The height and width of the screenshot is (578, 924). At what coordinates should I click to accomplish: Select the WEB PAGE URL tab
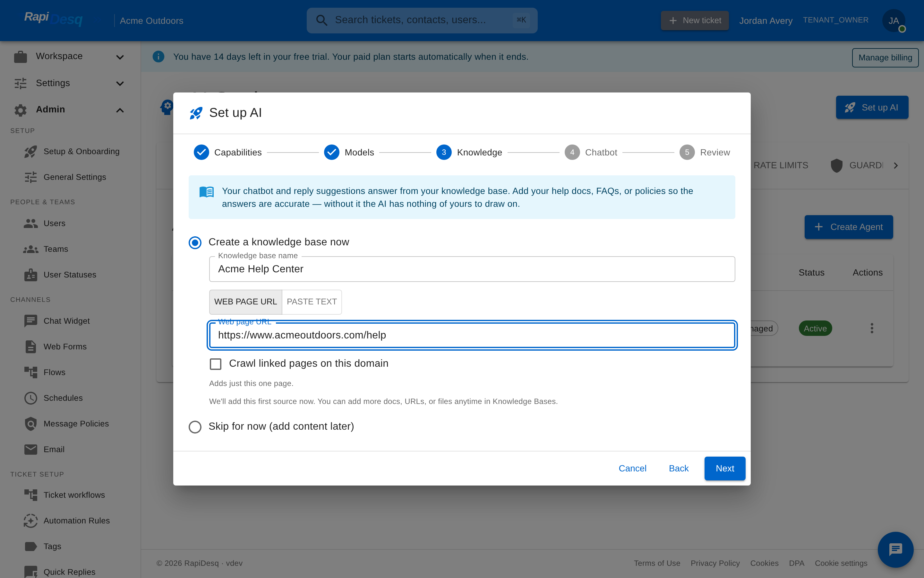(245, 302)
